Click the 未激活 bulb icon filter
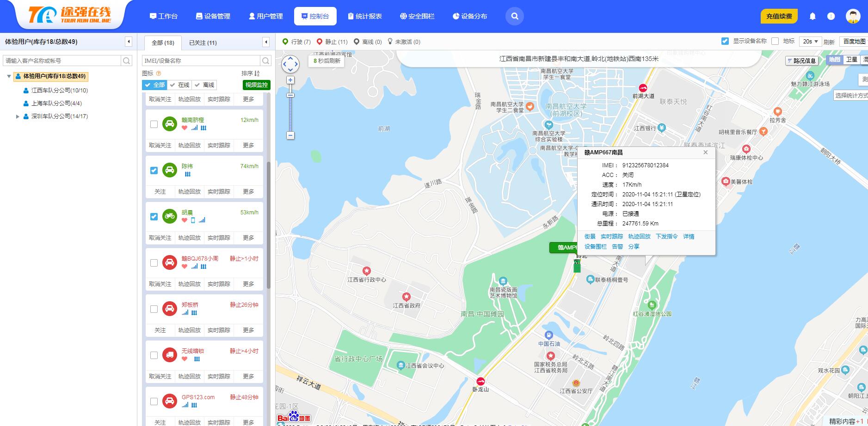Screen dimensions: 868x426 coord(391,42)
